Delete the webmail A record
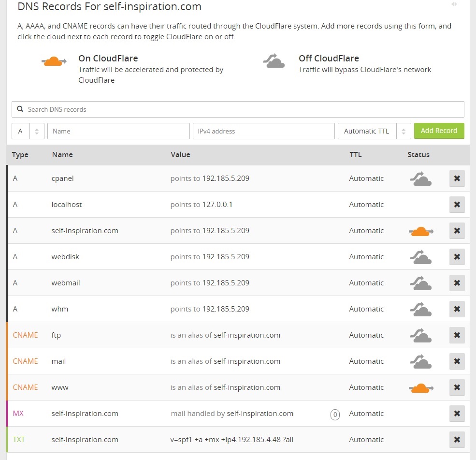476x460 pixels. coord(457,283)
